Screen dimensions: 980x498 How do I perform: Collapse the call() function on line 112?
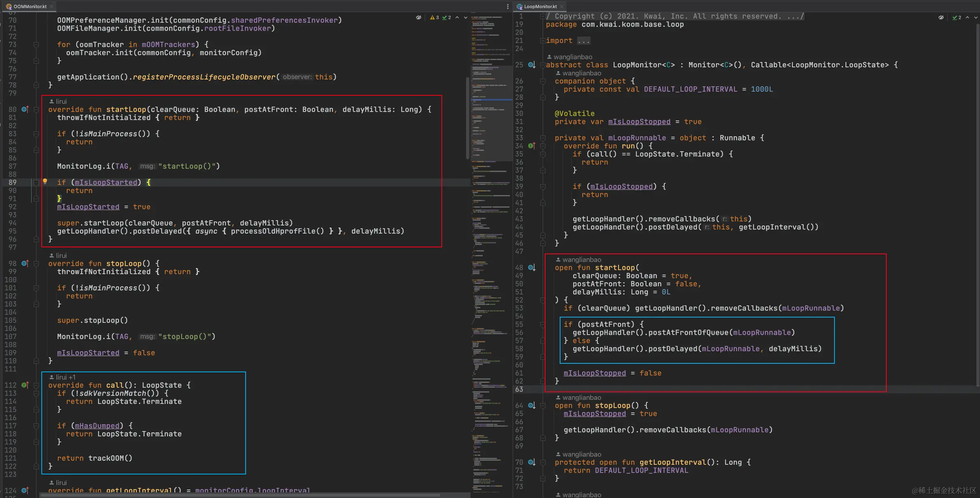[x=36, y=385]
